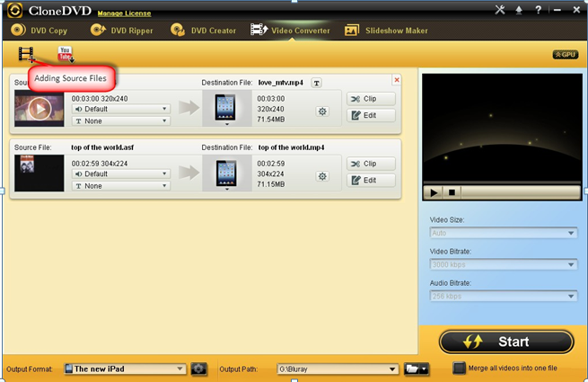Open subtitle None dropdown for love_mtv
Image resolution: width=588 pixels, height=382 pixels.
pyautogui.click(x=121, y=121)
